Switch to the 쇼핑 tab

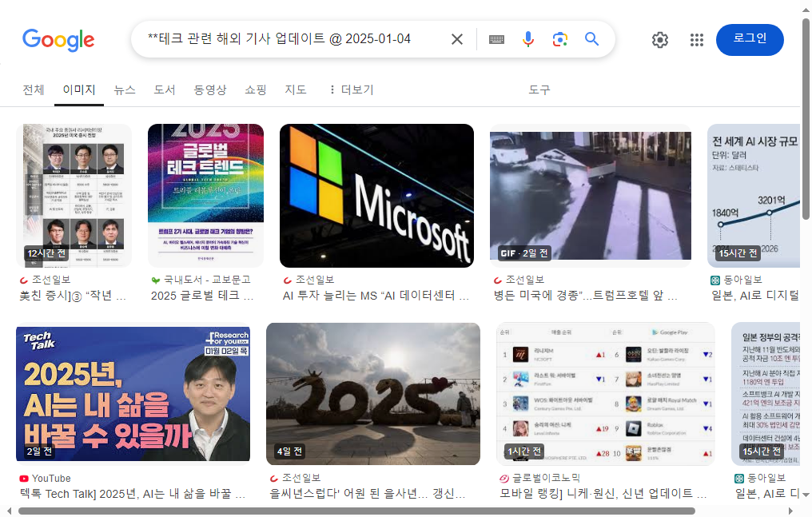point(255,90)
